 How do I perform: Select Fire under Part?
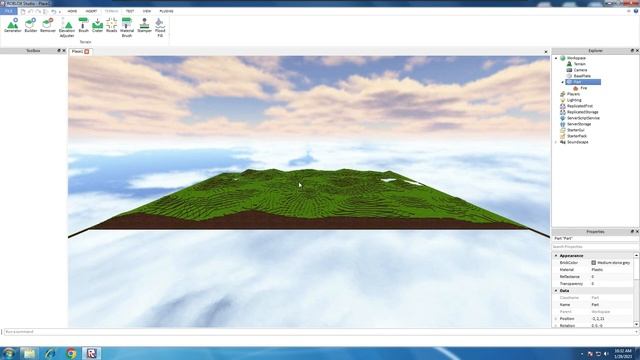[x=583, y=88]
